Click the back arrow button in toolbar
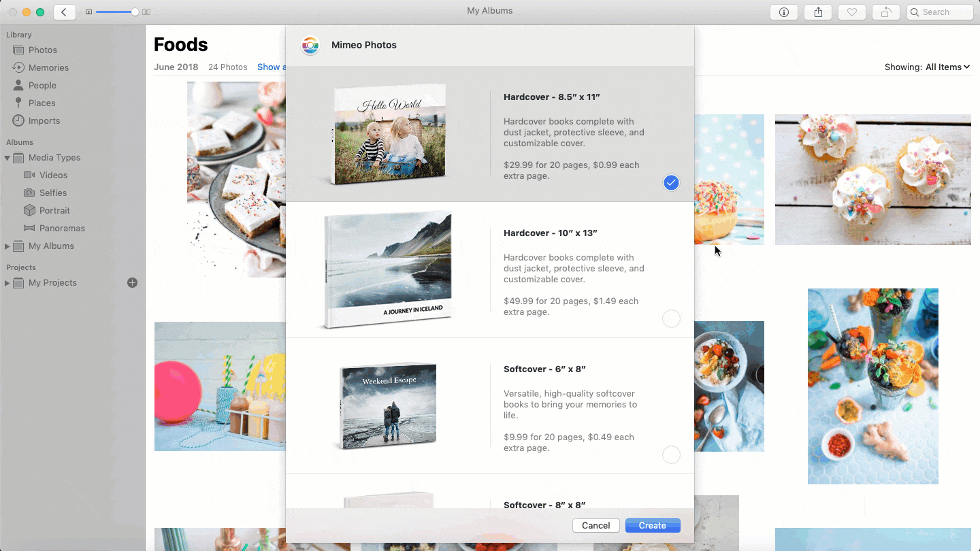 (65, 12)
